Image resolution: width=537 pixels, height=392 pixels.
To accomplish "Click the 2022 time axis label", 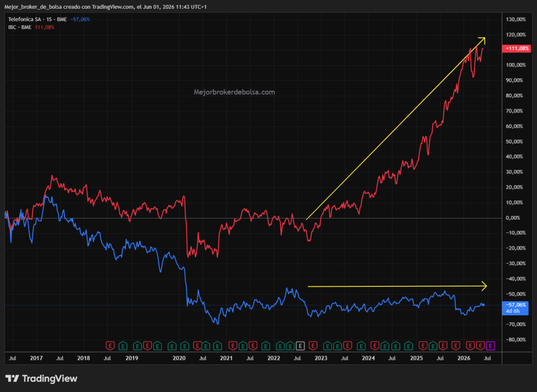I will pos(273,358).
